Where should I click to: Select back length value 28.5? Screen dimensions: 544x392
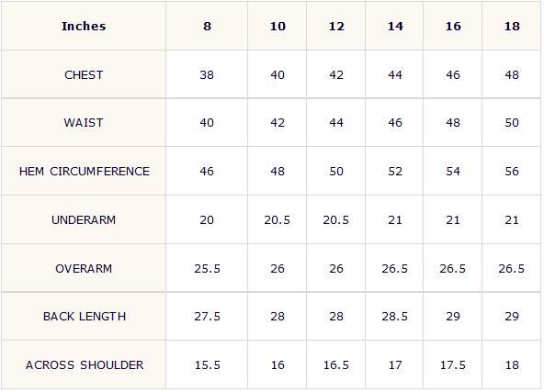click(395, 317)
